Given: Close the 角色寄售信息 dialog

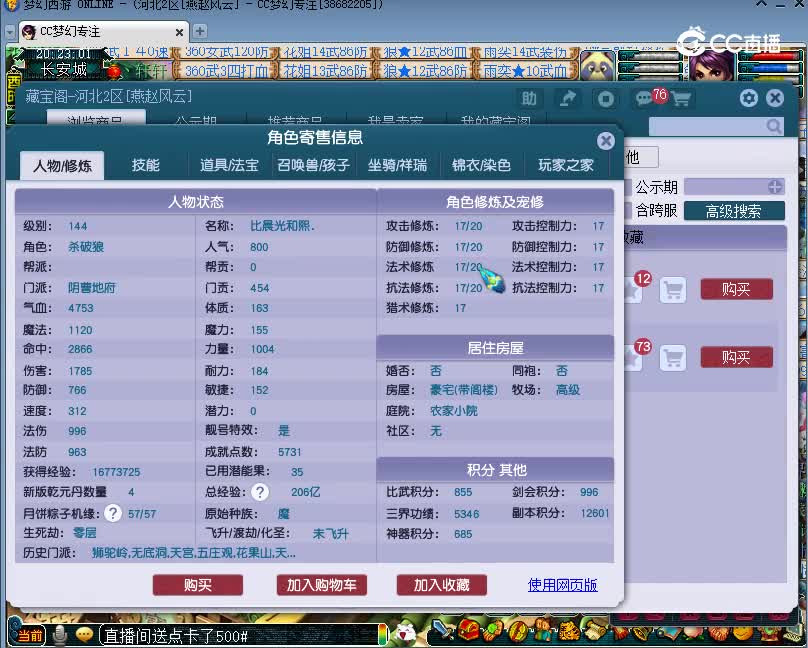Looking at the screenshot, I should (x=605, y=141).
